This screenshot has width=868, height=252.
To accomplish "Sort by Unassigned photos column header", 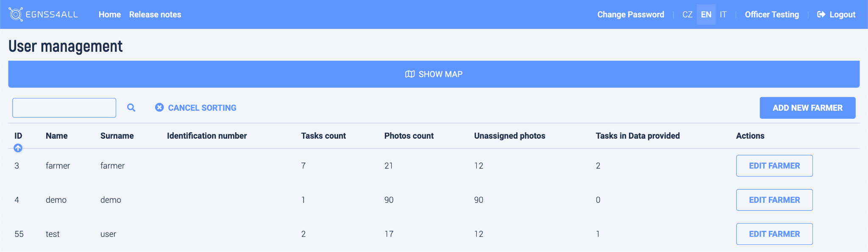I will tap(509, 136).
